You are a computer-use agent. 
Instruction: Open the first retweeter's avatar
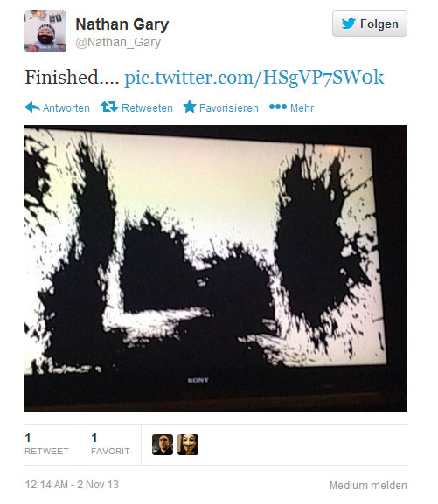[163, 445]
